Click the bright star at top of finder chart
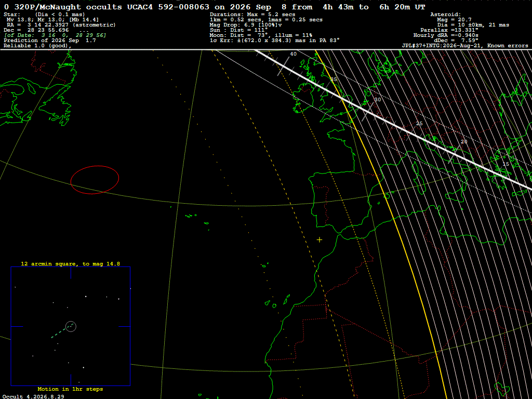Screen dimensions: 532x399 (86, 297)
